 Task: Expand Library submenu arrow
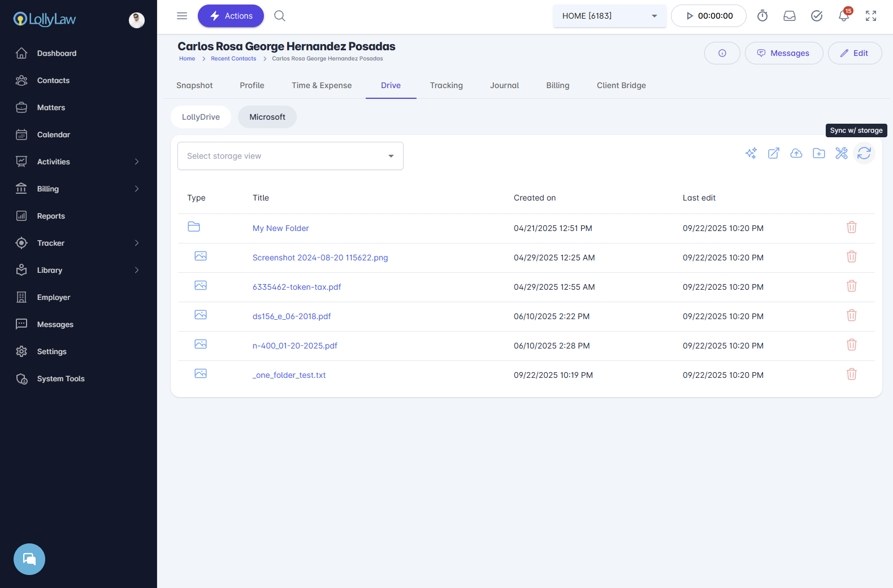tap(137, 270)
